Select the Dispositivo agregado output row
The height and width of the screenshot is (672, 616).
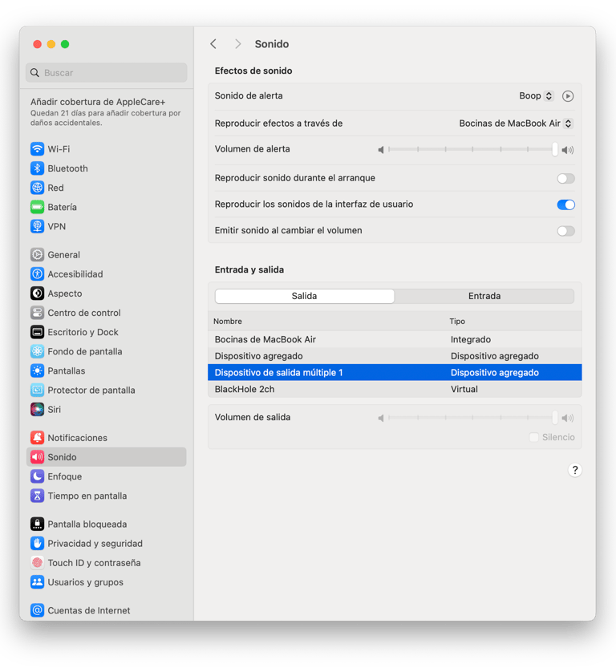click(x=395, y=356)
